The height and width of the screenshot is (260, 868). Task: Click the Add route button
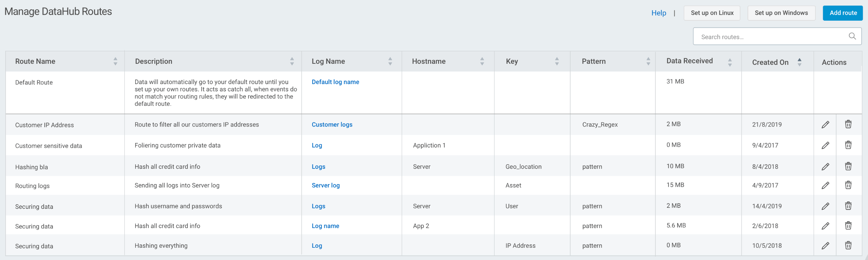843,13
